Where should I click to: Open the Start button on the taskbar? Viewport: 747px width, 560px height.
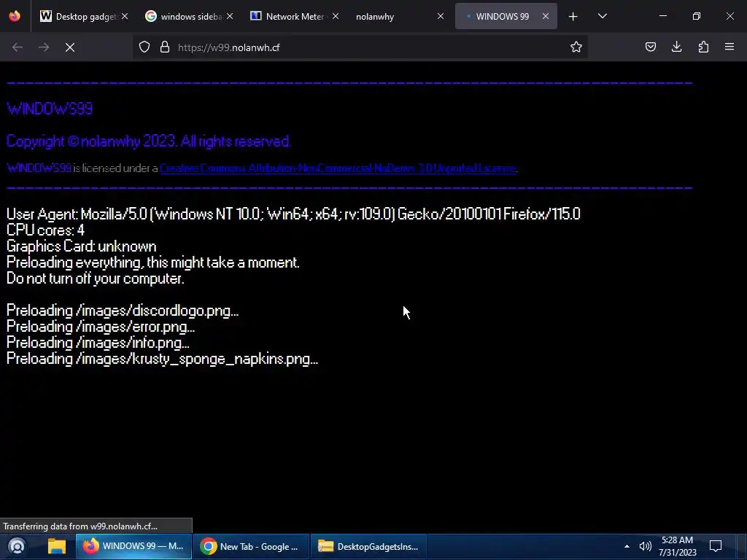point(17,546)
